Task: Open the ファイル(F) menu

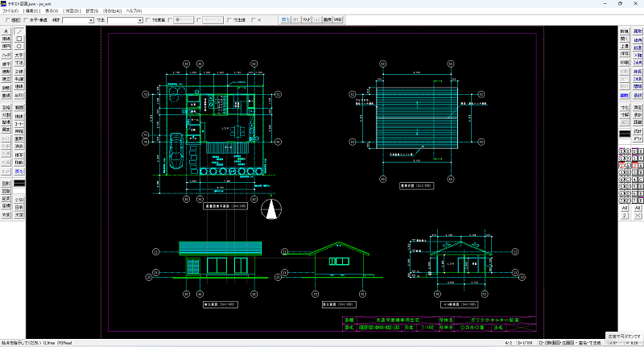Action: tap(10, 11)
